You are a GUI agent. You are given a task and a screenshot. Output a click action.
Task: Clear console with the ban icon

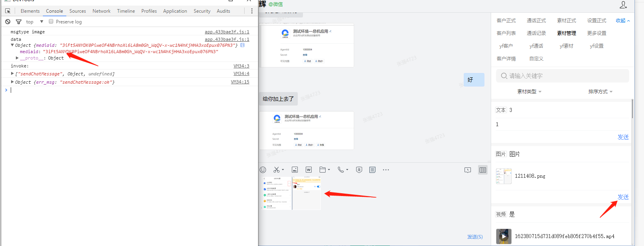[8, 22]
